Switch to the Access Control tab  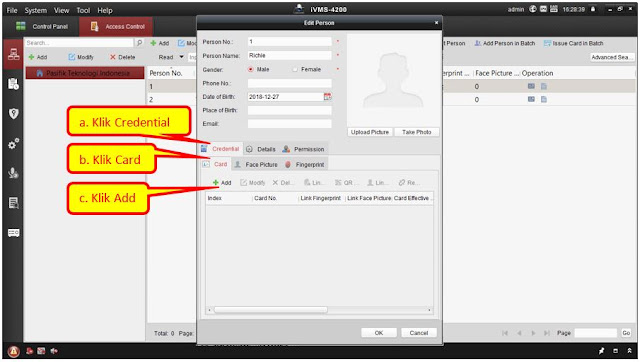116,27
